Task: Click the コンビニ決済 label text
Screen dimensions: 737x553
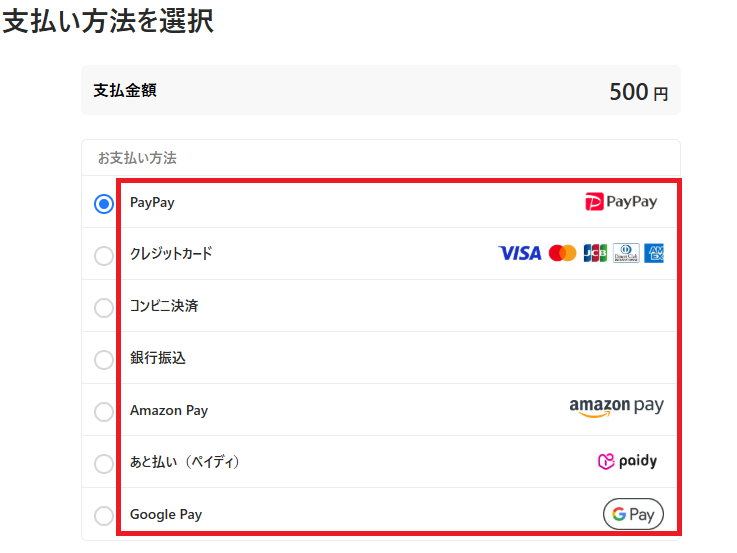Action: (164, 306)
